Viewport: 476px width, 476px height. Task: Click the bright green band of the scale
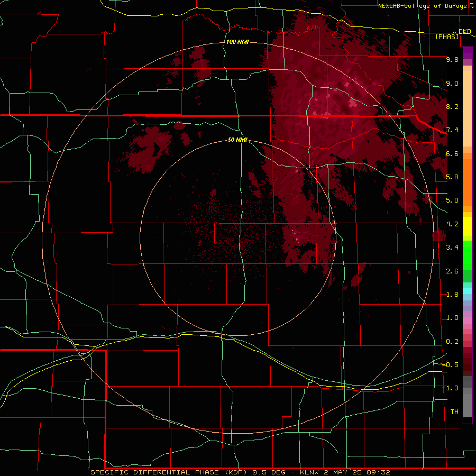(x=467, y=255)
